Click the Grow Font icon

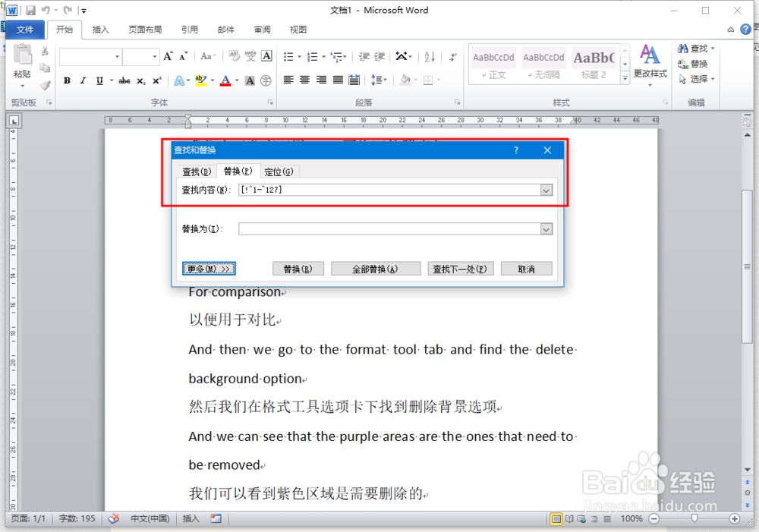(x=168, y=56)
